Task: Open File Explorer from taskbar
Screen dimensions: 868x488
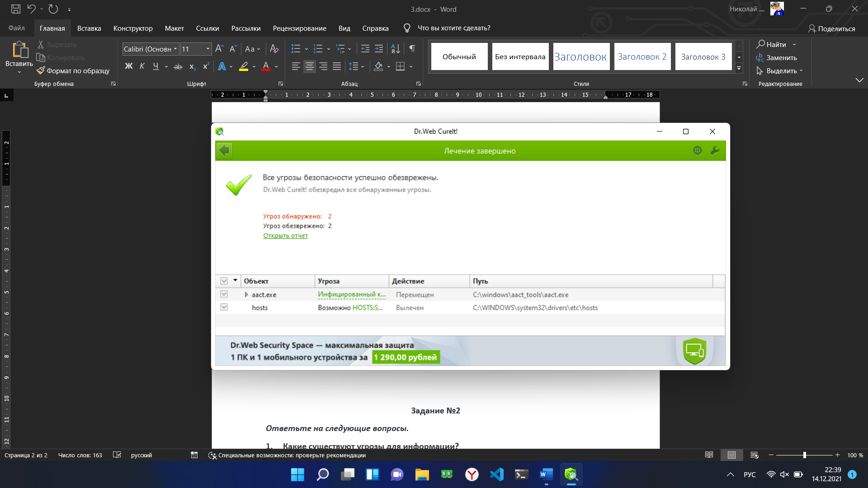Action: click(422, 474)
